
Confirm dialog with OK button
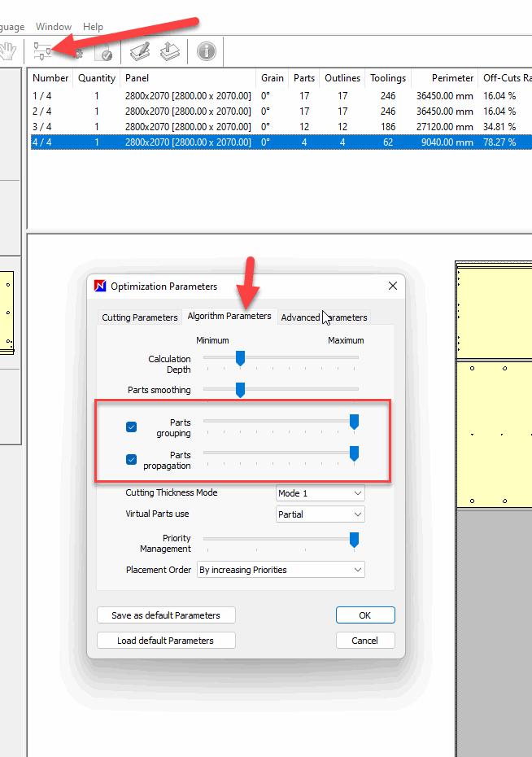pos(365,615)
